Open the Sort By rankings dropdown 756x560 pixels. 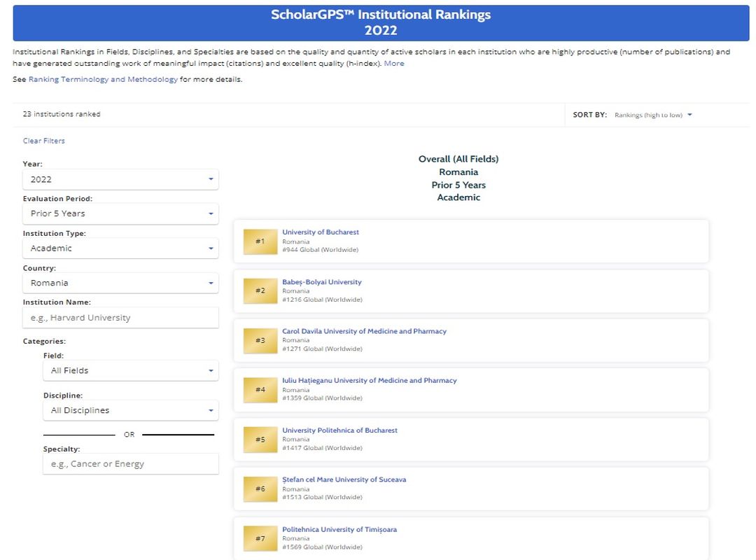point(652,115)
